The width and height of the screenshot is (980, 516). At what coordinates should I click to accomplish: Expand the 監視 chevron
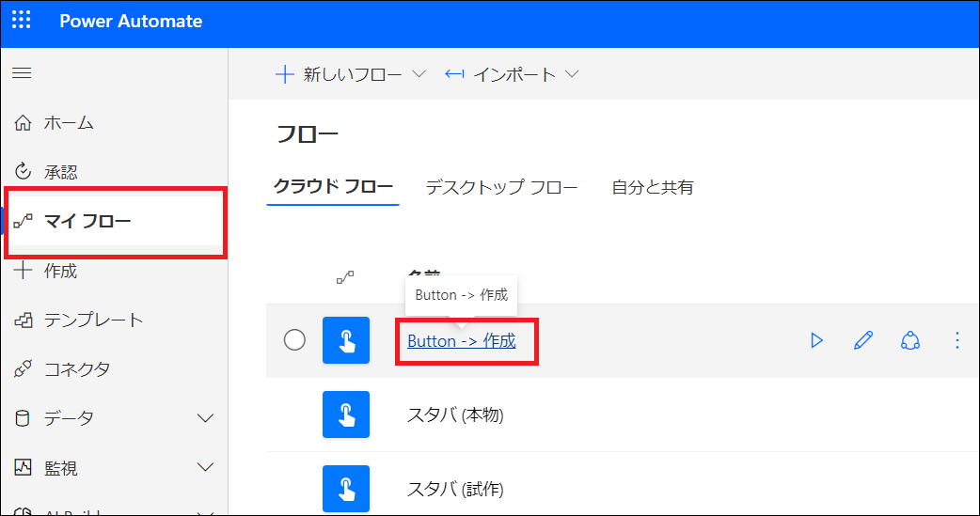205,467
